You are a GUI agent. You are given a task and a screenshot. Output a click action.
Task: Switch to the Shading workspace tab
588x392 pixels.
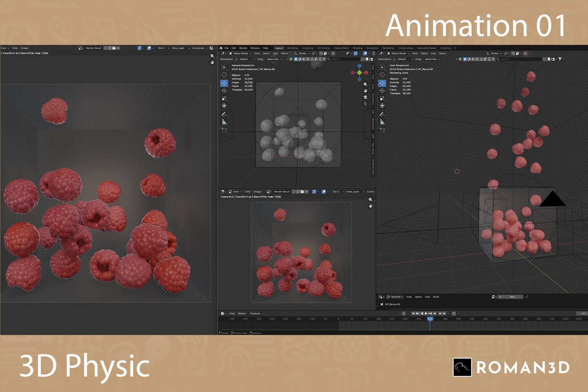click(x=357, y=48)
